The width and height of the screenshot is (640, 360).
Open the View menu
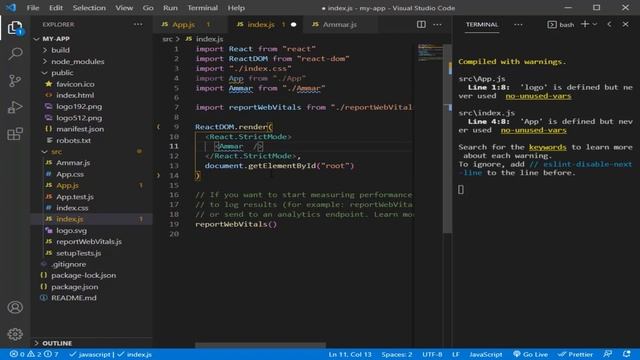tap(124, 8)
